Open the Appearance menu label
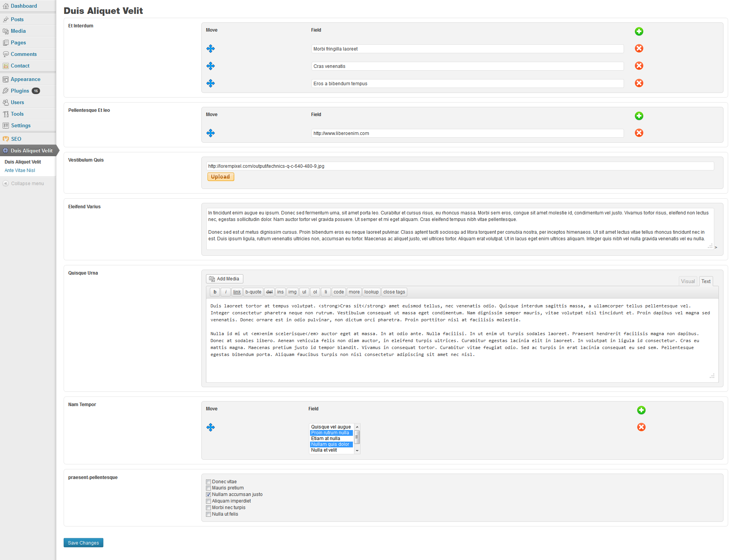 point(25,79)
